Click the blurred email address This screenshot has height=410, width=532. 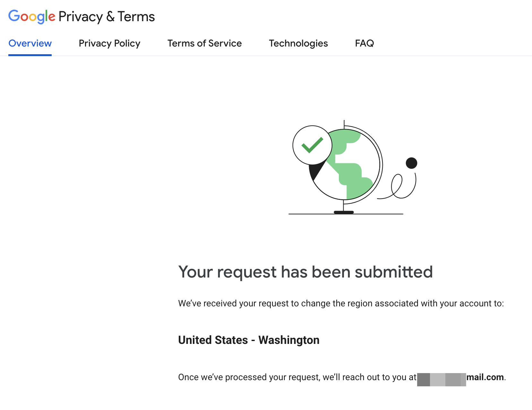pyautogui.click(x=442, y=380)
